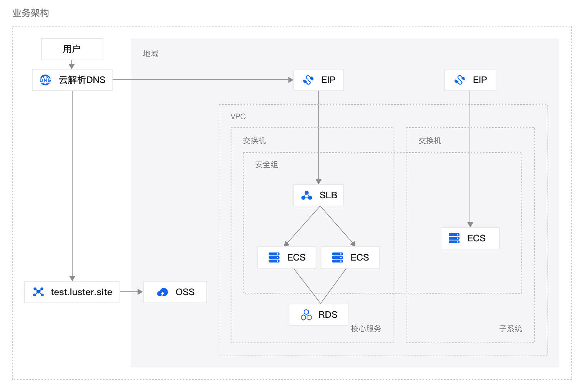Screen dimensions: 584x392
Task: Click the 地域 region label
Action: click(x=150, y=53)
